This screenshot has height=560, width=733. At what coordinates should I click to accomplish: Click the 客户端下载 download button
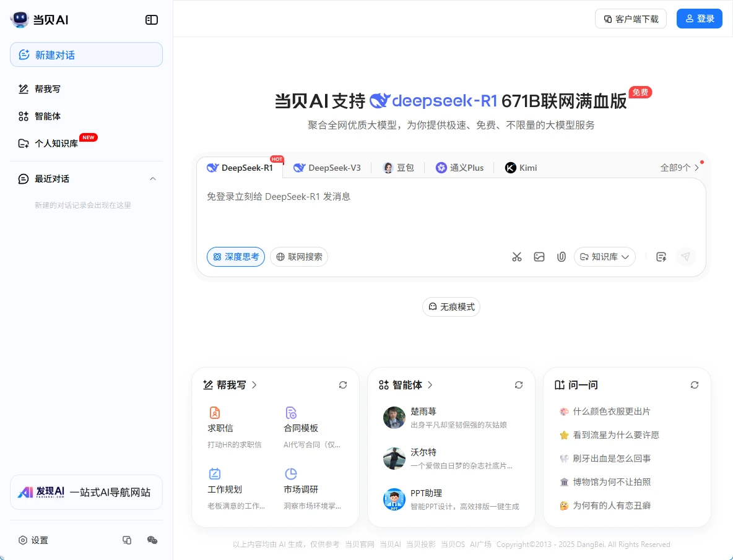point(631,19)
